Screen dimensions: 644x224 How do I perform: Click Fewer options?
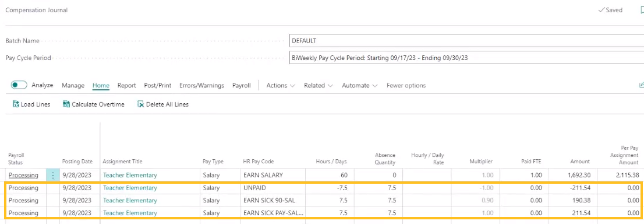click(406, 86)
